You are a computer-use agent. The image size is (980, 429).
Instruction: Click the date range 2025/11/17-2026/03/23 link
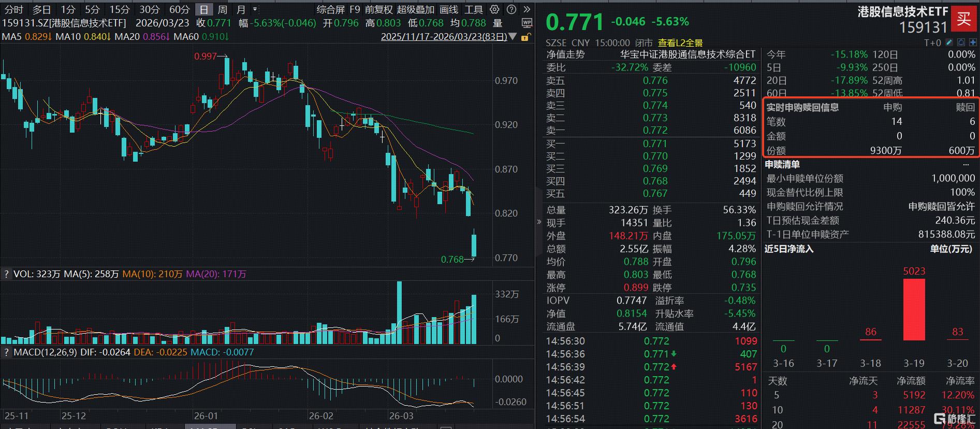pos(444,37)
